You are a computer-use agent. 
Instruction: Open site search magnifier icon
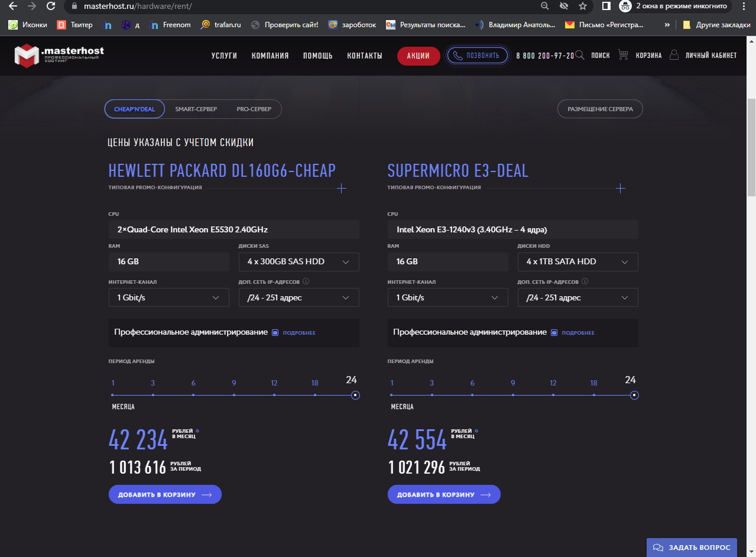point(580,55)
